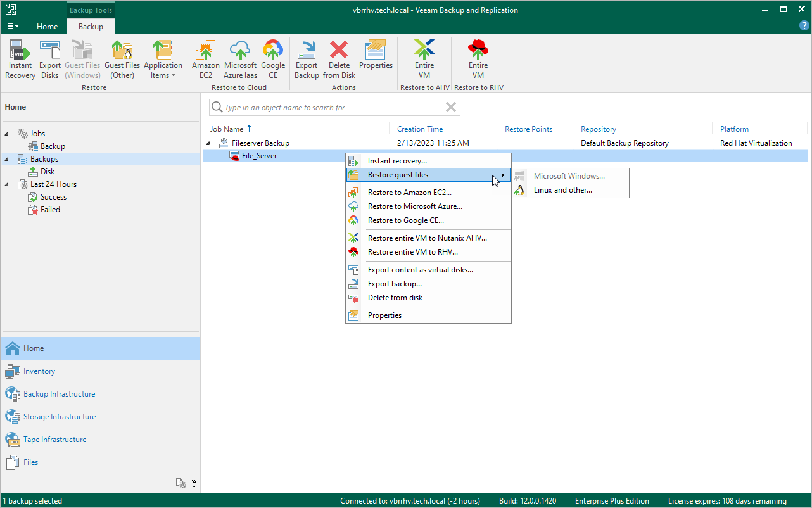Image resolution: width=812 pixels, height=508 pixels.
Task: Clear the search box with X
Action: [x=451, y=108]
